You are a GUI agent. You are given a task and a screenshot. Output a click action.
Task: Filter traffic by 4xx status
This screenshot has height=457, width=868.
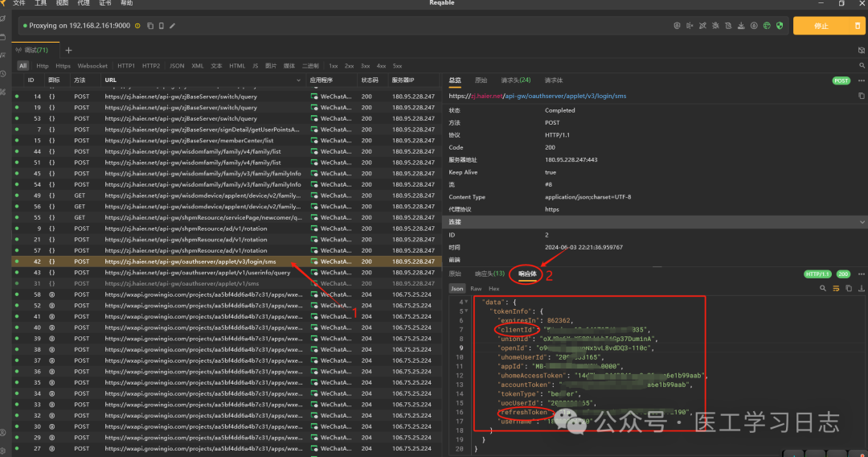coord(382,66)
